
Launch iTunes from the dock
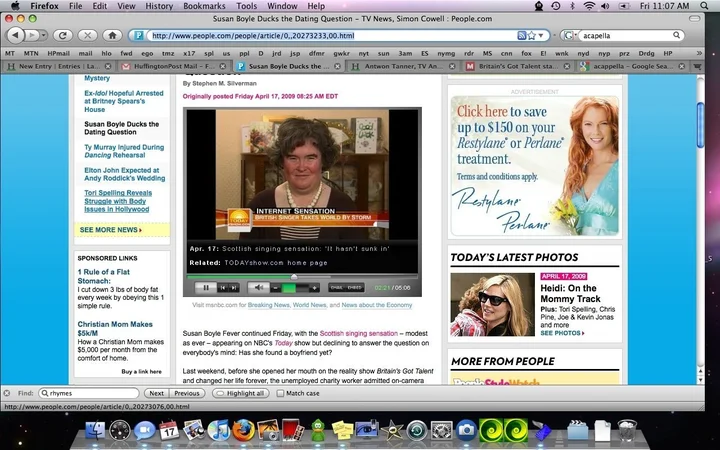point(219,431)
